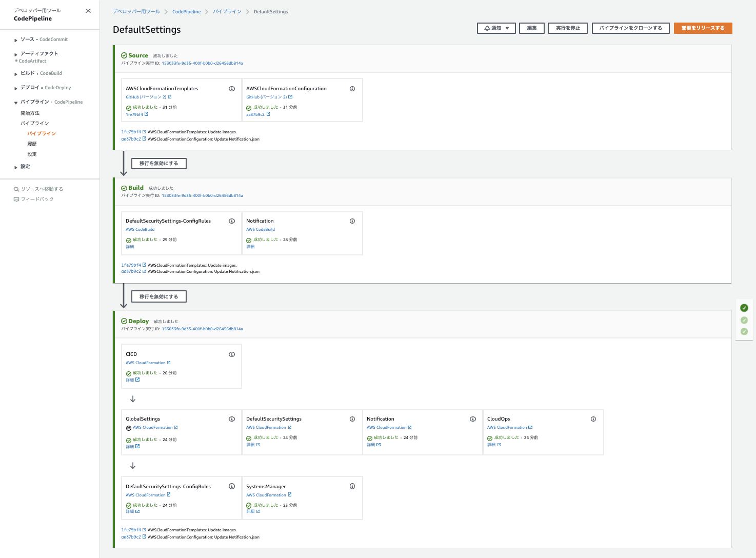Go to パイプライン breadcrumb
The image size is (756, 558).
(x=227, y=12)
